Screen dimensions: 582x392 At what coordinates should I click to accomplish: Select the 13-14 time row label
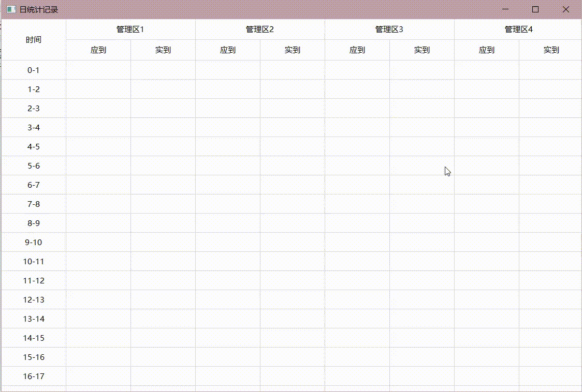click(x=34, y=319)
